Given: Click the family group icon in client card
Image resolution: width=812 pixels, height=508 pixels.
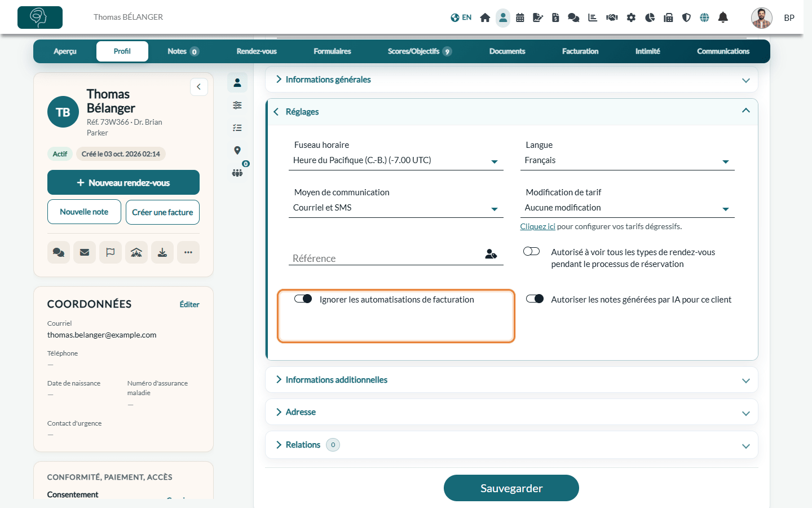Looking at the screenshot, I should pyautogui.click(x=136, y=252).
